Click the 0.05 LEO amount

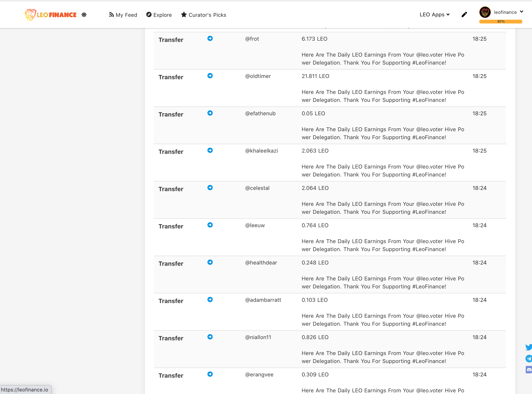coord(313,114)
